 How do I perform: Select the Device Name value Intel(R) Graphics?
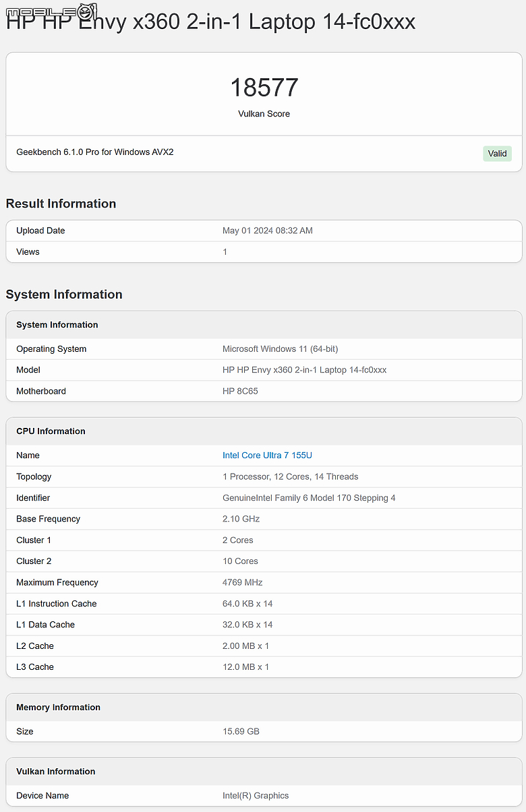click(x=256, y=796)
